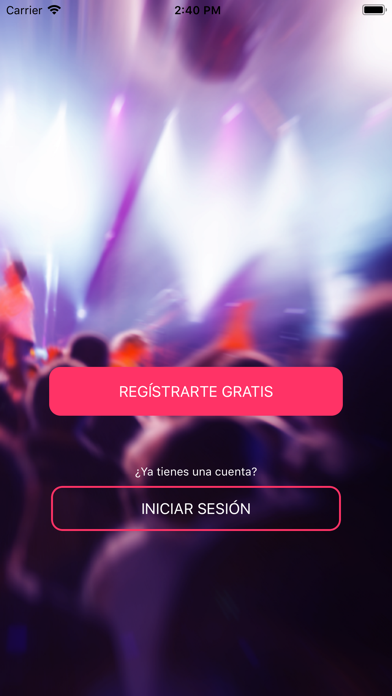The height and width of the screenshot is (696, 392).
Task: Tap the INICIAR SESIÓN outlined button
Action: [196, 508]
